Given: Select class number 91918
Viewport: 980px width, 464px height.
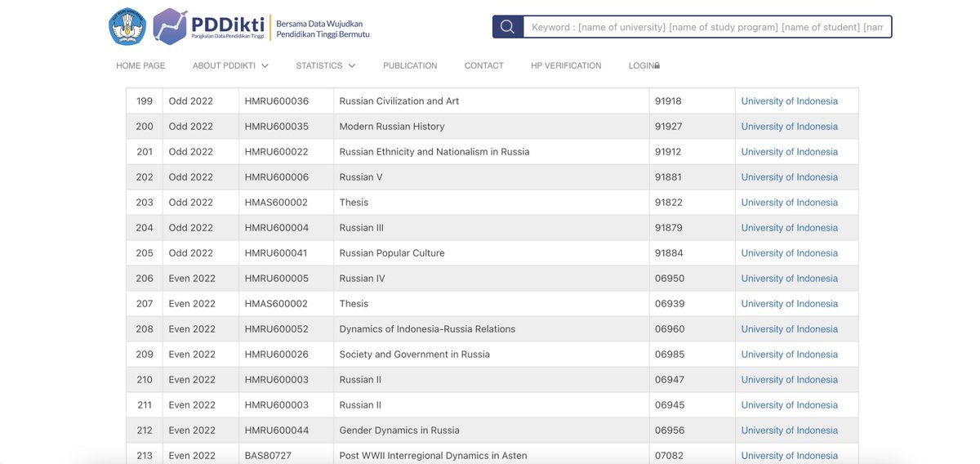Looking at the screenshot, I should (x=668, y=101).
